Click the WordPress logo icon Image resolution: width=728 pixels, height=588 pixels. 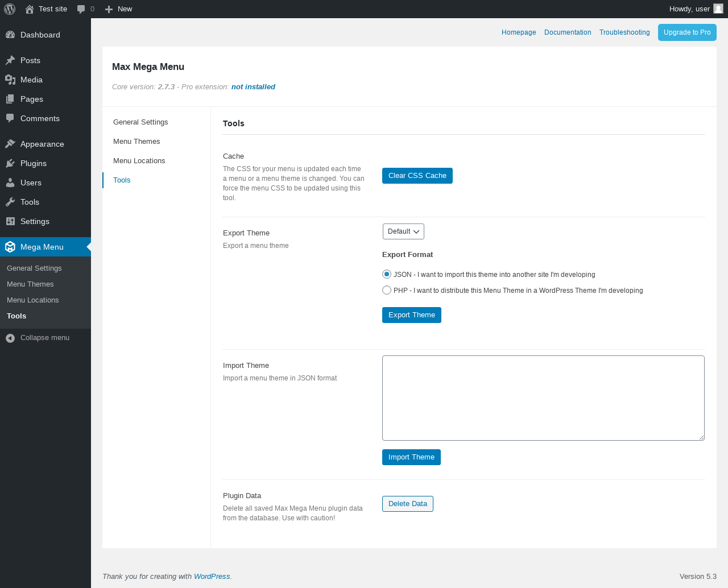click(10, 9)
